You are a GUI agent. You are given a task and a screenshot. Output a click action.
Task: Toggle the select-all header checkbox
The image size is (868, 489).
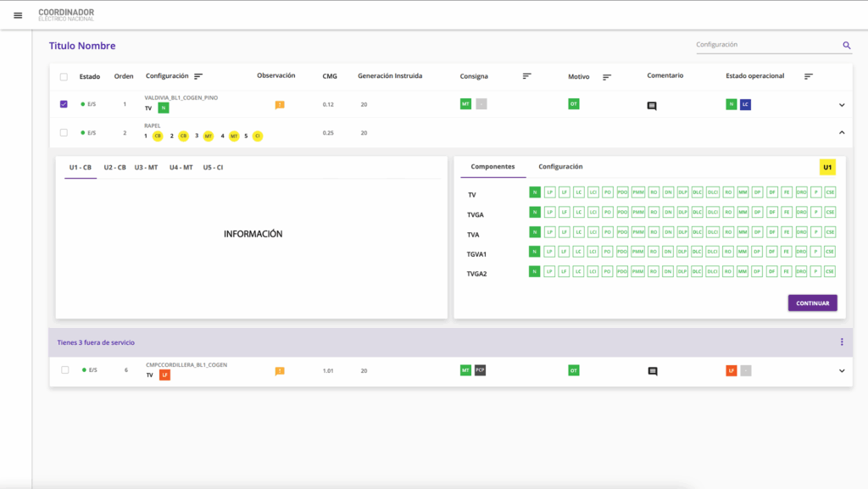64,77
